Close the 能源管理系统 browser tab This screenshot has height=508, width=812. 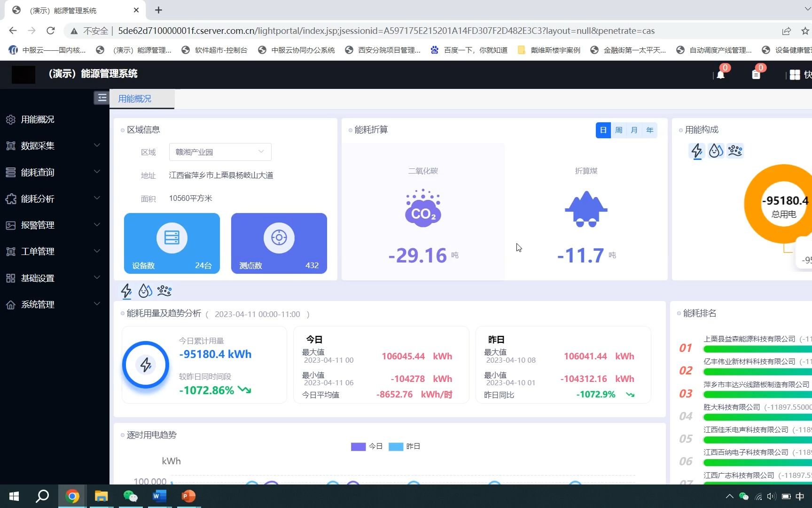tap(136, 10)
